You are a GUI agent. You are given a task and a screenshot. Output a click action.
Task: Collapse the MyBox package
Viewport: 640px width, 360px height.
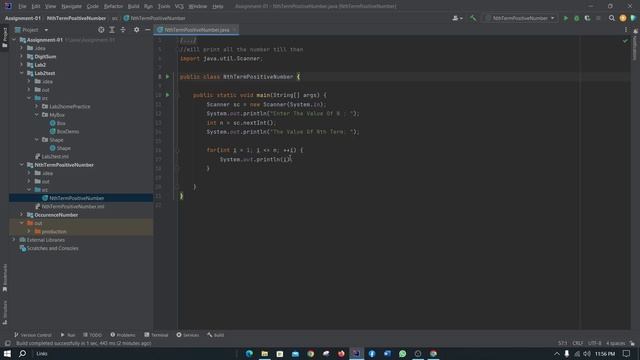point(36,115)
